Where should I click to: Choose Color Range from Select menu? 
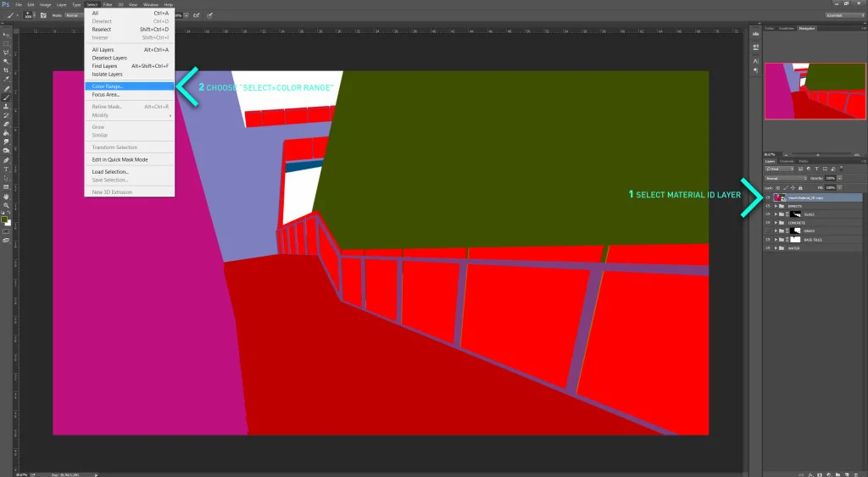[130, 86]
